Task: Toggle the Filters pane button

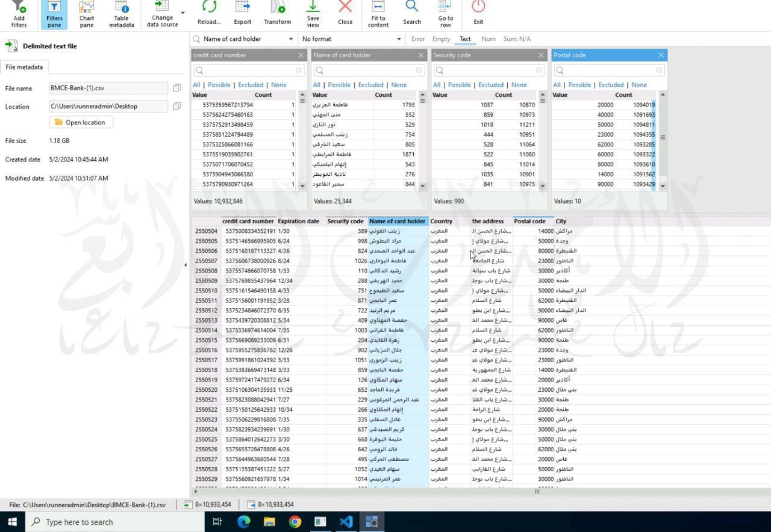Action: tap(54, 13)
